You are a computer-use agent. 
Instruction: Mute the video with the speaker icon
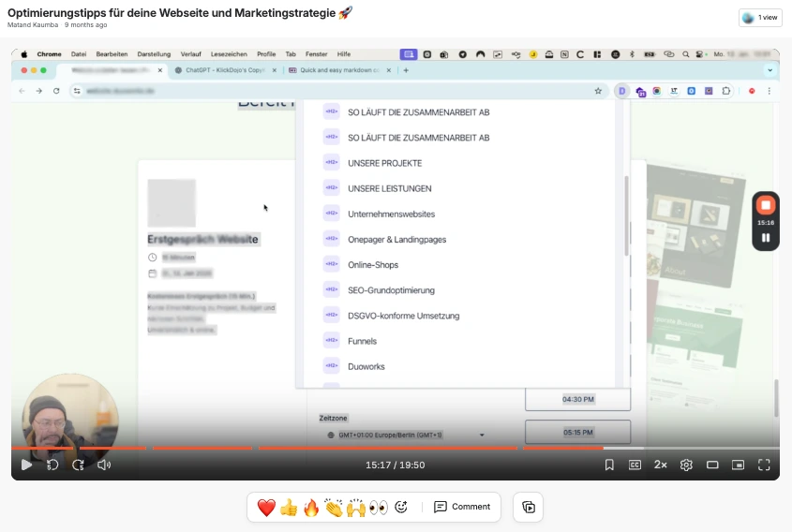[104, 465]
